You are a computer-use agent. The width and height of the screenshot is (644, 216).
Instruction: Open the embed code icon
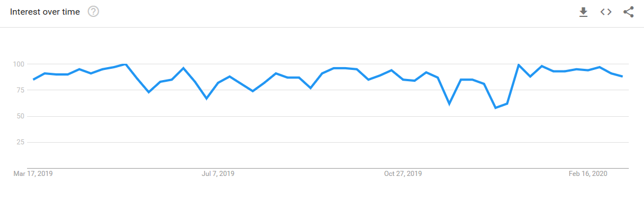click(x=606, y=12)
